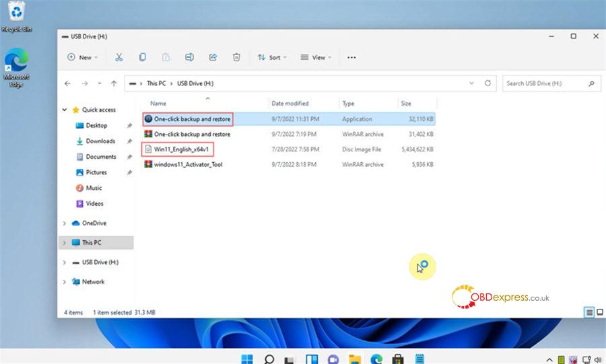Go up one folder level

(114, 83)
